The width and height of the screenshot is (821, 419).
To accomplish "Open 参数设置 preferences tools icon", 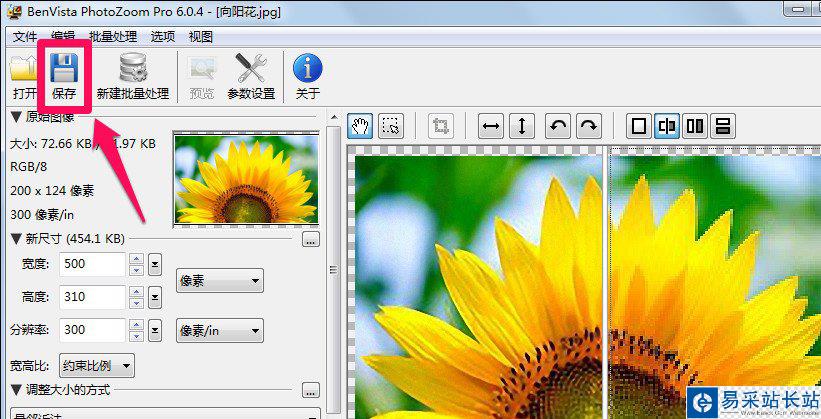I will (x=251, y=68).
